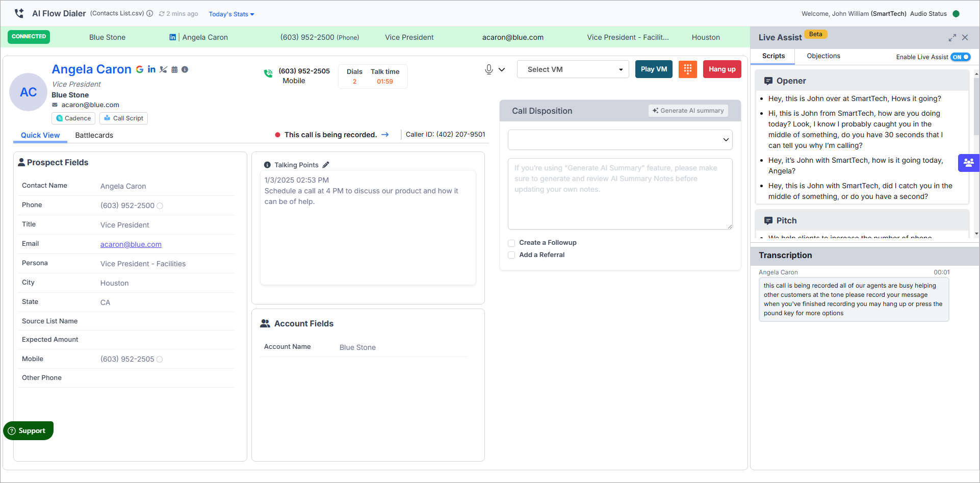980x483 pixels.
Task: Click the Play VM button
Action: 654,69
